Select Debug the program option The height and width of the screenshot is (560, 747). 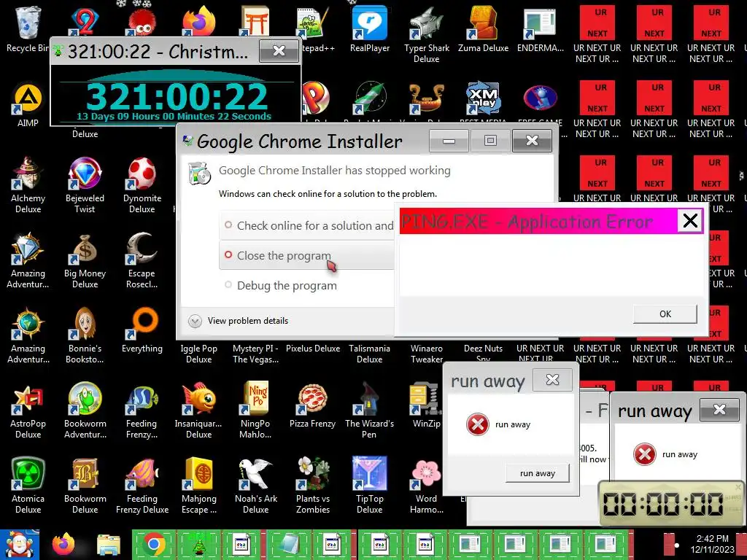coord(307,285)
